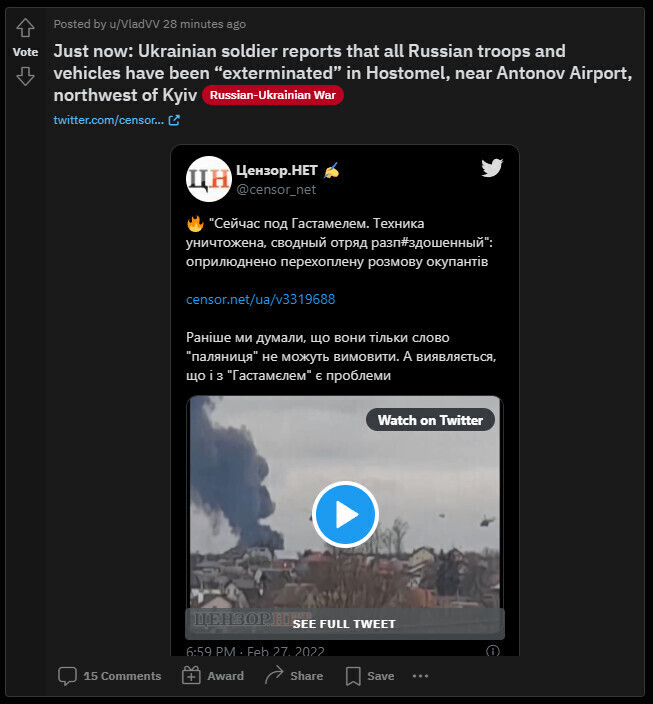Viewport: 653px width, 704px height.
Task: Open the 15 Comments section
Action: [x=110, y=676]
